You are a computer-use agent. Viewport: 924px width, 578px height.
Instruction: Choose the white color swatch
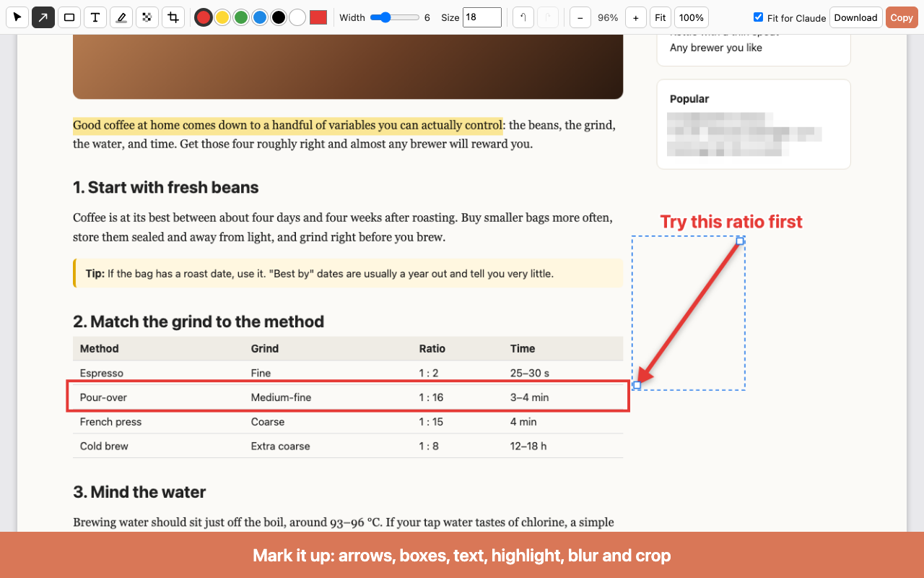297,17
